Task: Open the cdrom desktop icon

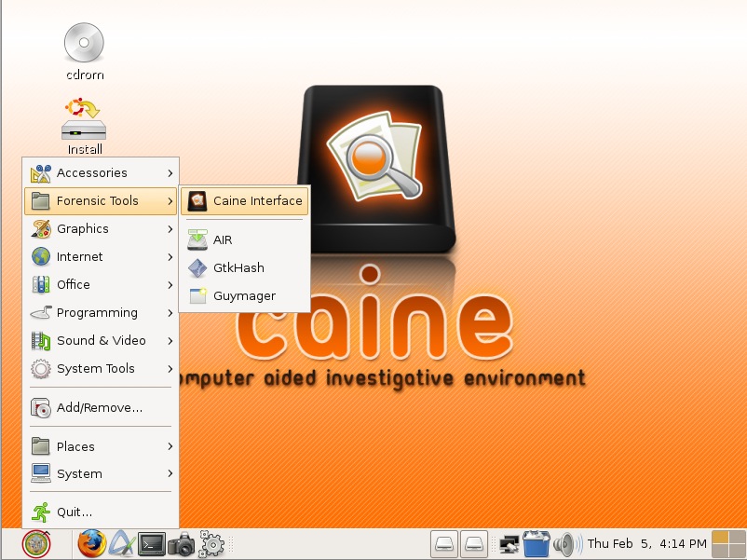Action: click(85, 51)
